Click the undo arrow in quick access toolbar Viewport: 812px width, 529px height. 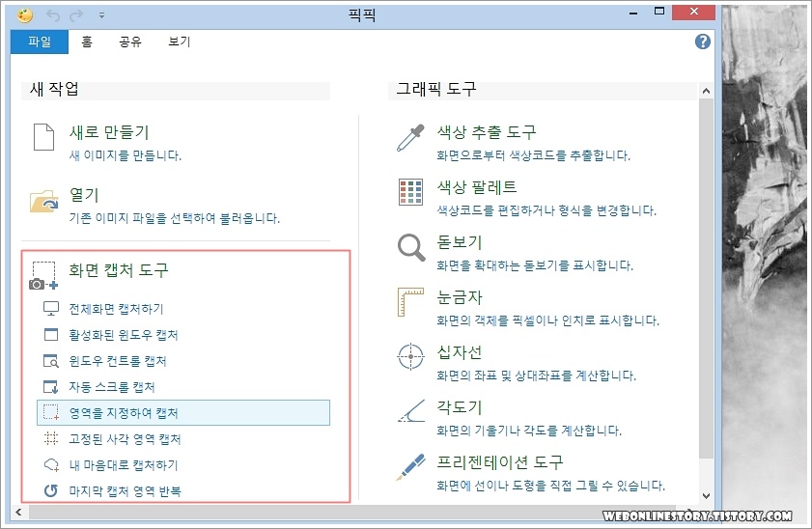click(x=53, y=15)
